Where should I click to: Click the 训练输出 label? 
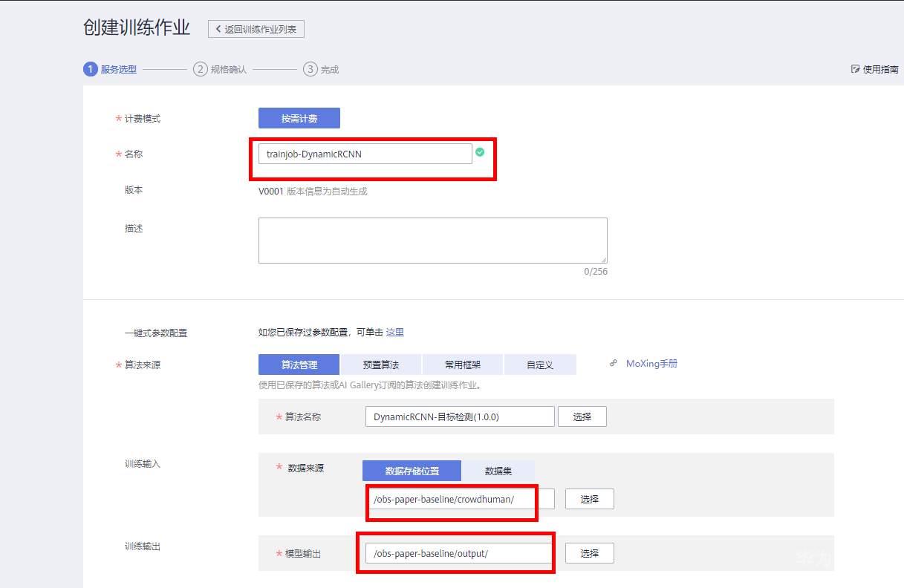143,546
